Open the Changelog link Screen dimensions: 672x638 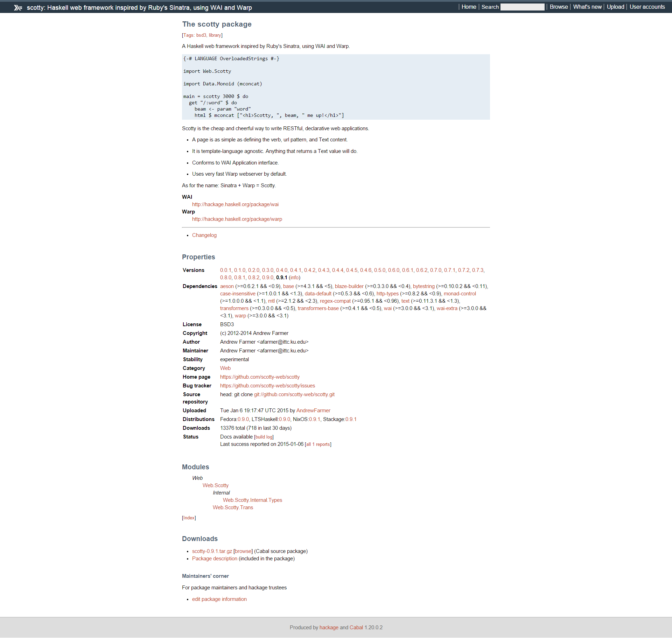tap(204, 235)
